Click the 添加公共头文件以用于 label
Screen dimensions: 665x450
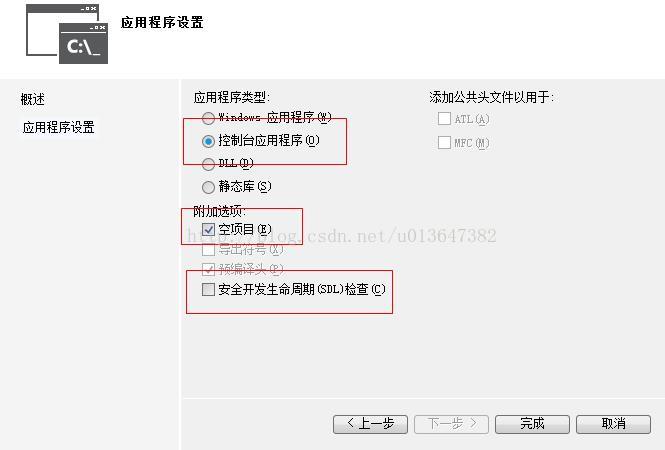(x=491, y=98)
